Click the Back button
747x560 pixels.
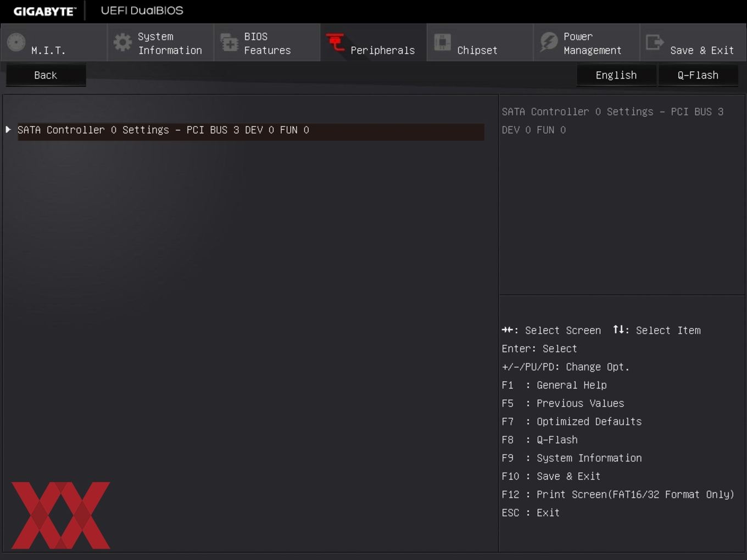point(46,75)
